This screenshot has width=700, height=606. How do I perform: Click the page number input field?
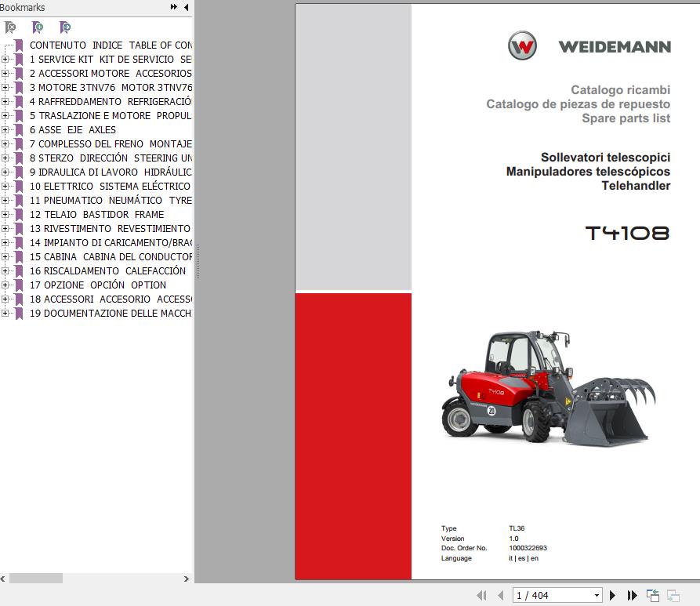(x=541, y=595)
